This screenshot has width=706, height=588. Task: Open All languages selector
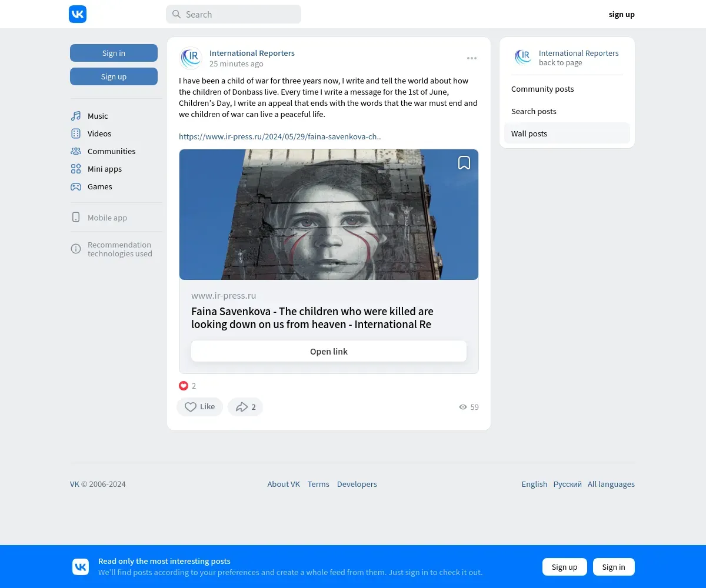click(611, 484)
